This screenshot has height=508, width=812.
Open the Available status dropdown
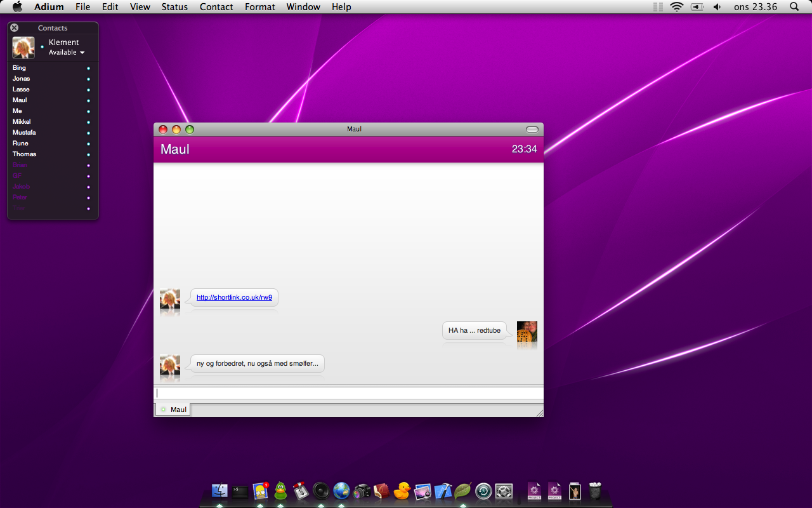click(x=67, y=53)
